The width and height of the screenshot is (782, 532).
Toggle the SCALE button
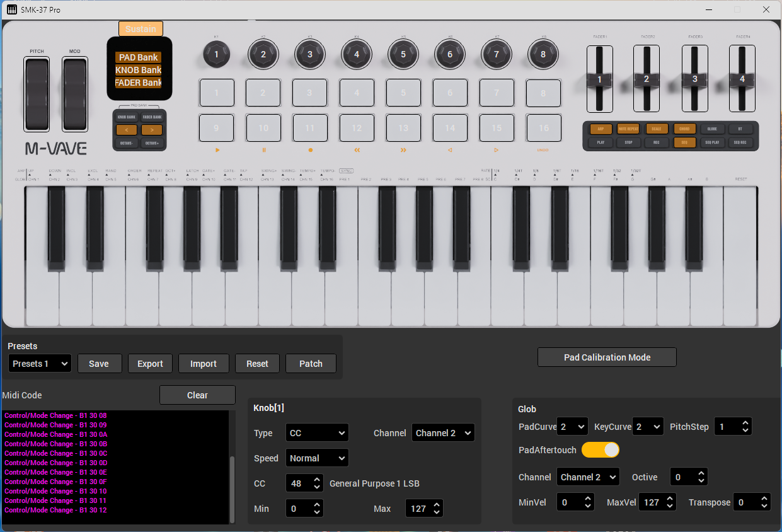click(x=656, y=129)
